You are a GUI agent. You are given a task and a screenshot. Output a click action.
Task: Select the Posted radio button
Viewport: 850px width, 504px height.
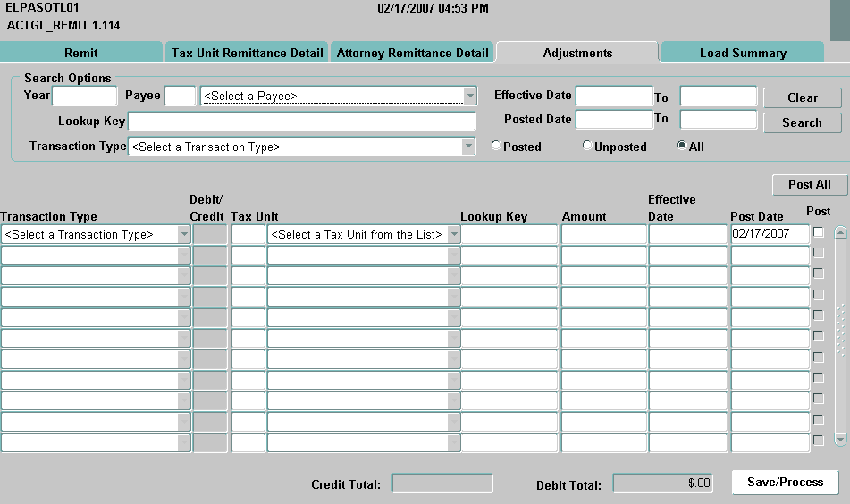click(x=496, y=147)
